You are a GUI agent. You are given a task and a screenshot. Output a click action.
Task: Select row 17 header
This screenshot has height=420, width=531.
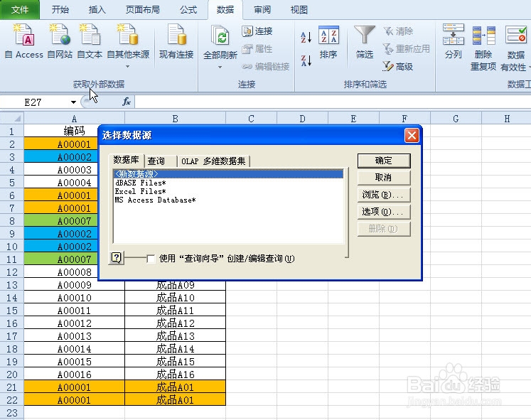(12, 336)
